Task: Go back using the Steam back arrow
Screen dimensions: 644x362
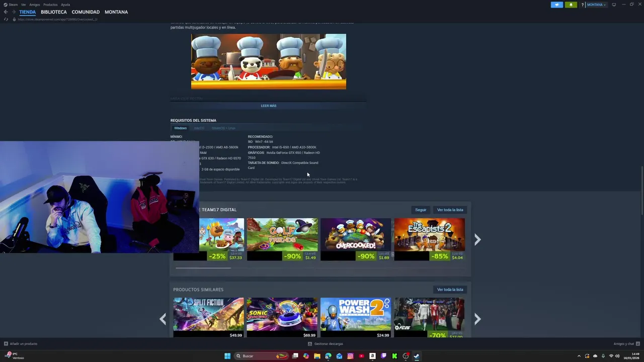Action: pos(6,12)
